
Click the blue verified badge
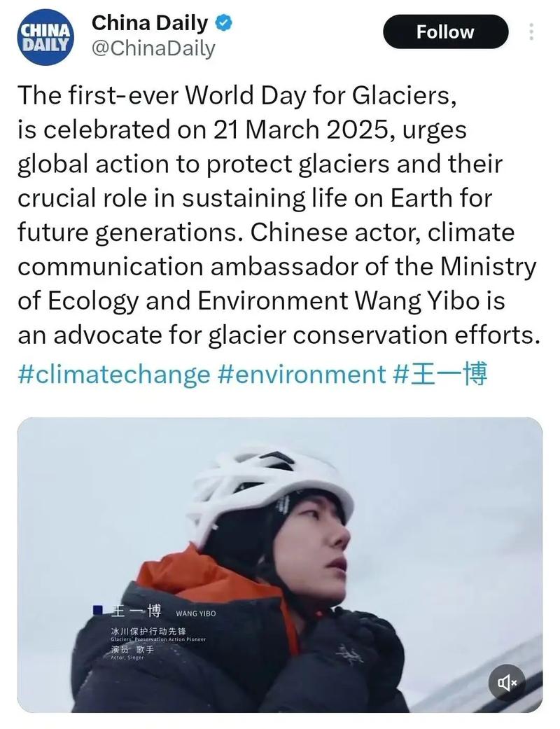point(223,22)
